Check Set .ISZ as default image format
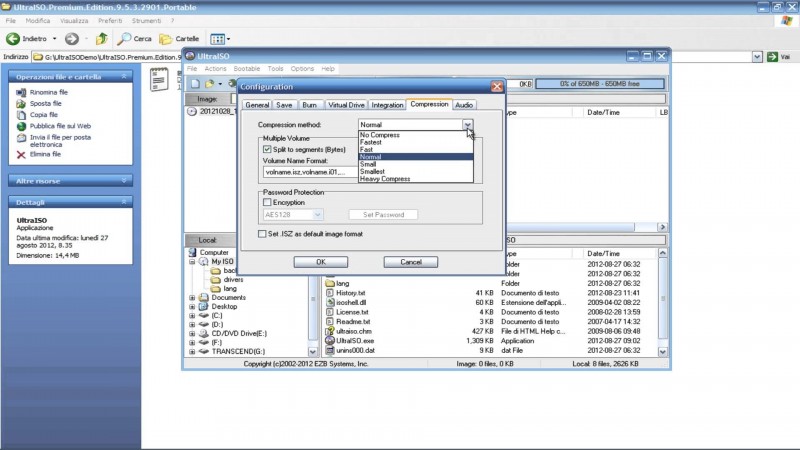Viewport: 800px width, 450px height. tap(262, 234)
